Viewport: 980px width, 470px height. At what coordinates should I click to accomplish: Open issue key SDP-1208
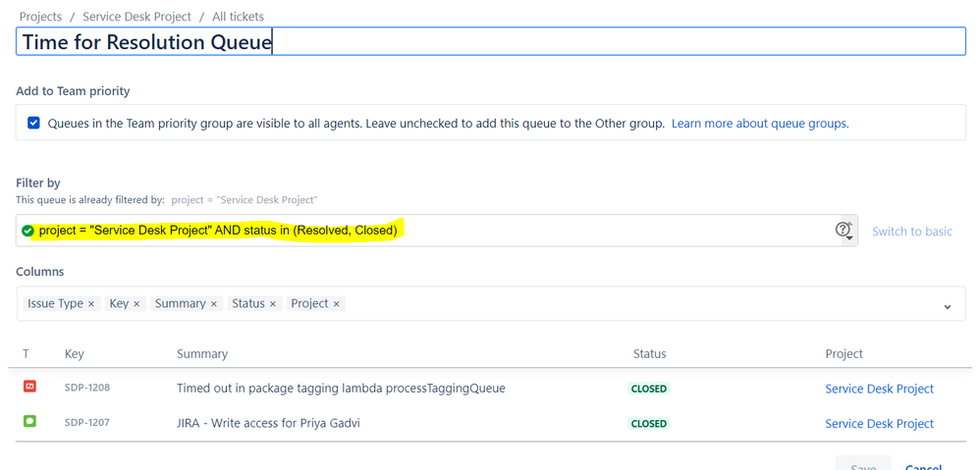86,388
